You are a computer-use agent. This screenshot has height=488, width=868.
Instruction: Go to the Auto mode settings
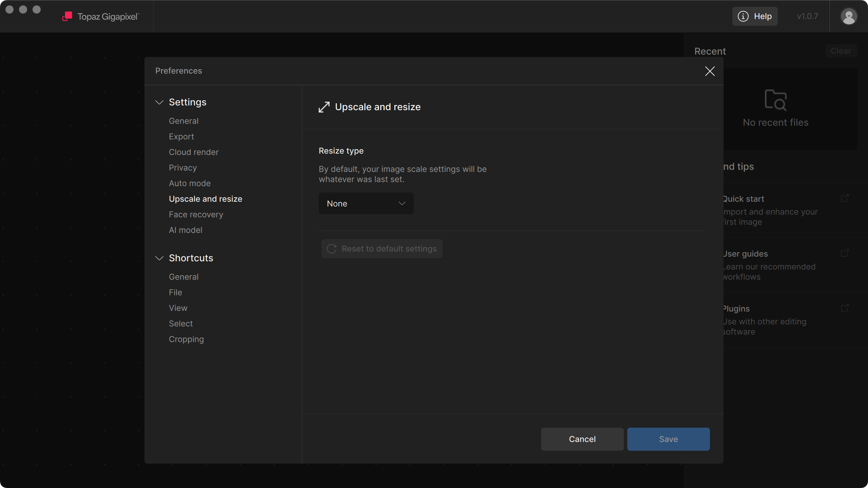[x=190, y=183]
